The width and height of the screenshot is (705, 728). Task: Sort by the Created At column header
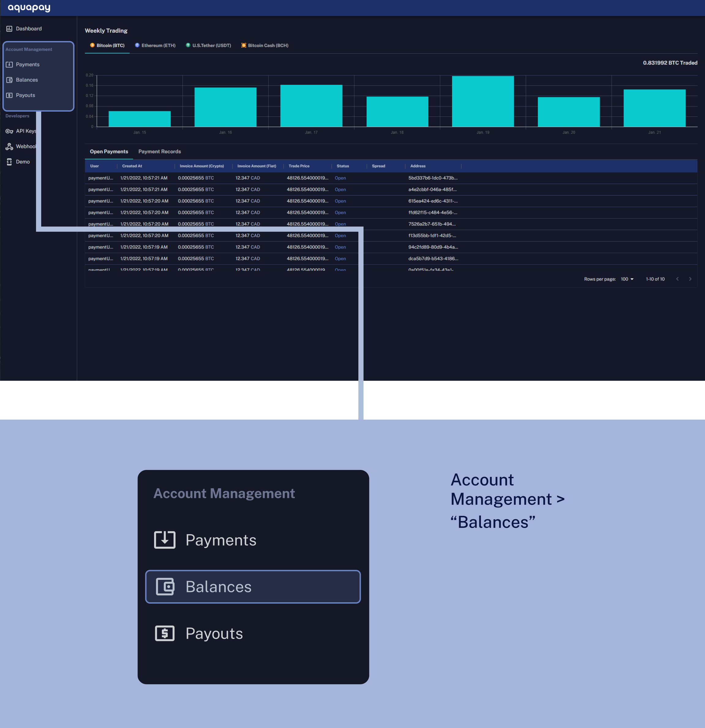pyautogui.click(x=132, y=166)
